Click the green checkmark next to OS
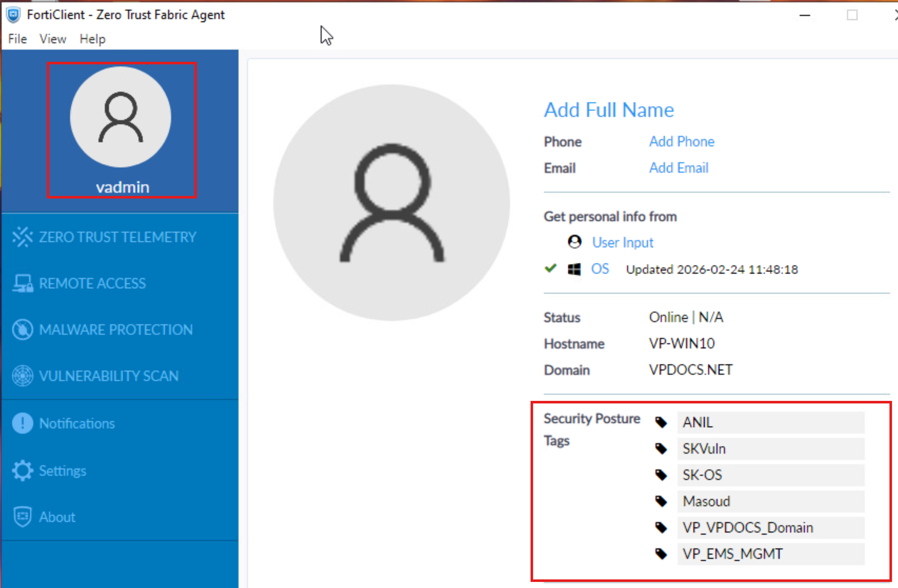Viewport: 898px width, 588px height. (x=551, y=268)
